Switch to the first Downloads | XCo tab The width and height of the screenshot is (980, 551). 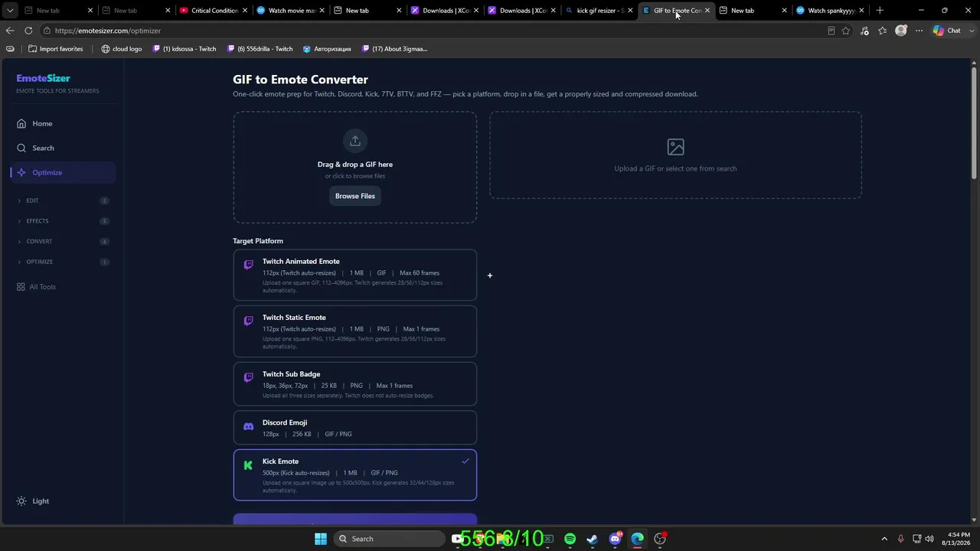446,11
